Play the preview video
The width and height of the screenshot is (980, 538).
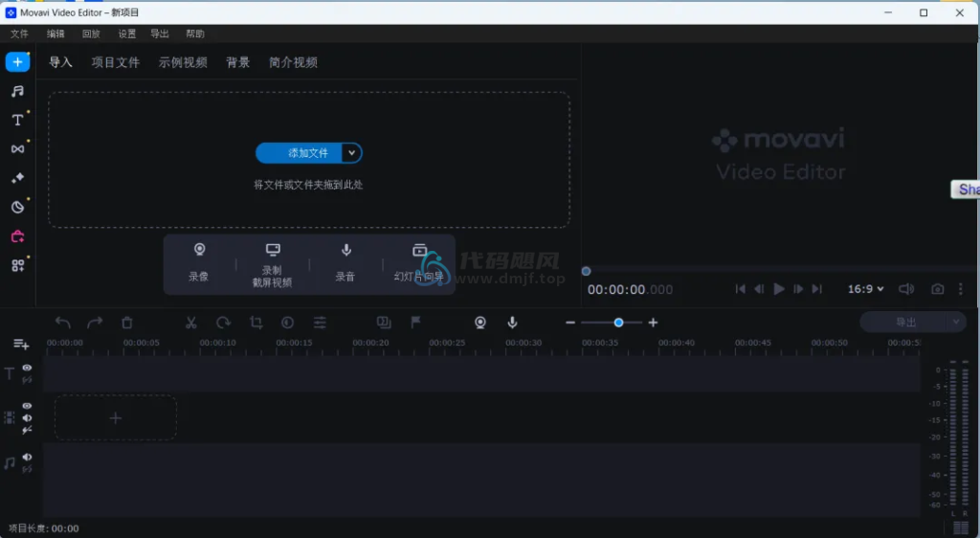coord(779,289)
